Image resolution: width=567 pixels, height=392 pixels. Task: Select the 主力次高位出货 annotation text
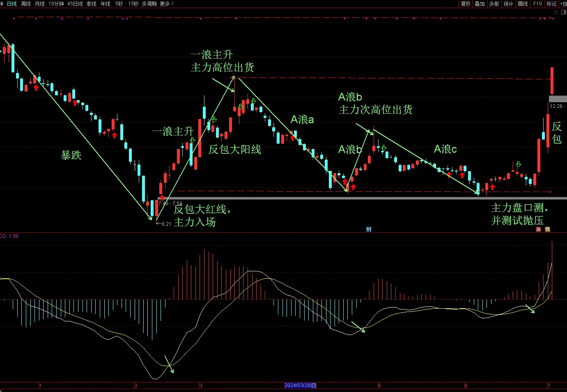point(375,110)
